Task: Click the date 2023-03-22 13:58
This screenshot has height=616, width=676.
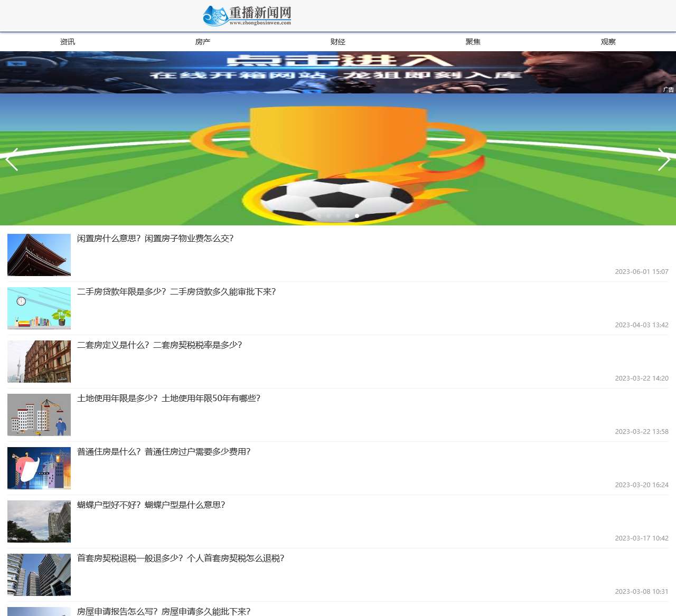Action: 642,432
